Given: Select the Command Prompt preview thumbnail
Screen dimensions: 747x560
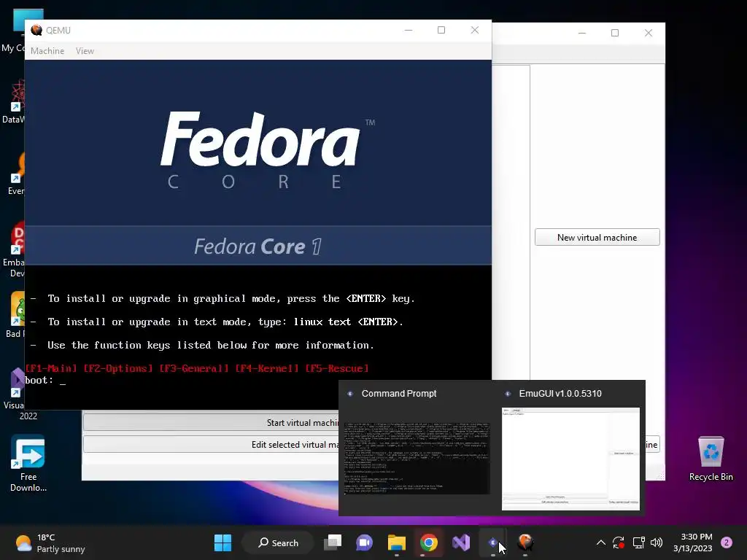Looking at the screenshot, I should pos(417,458).
